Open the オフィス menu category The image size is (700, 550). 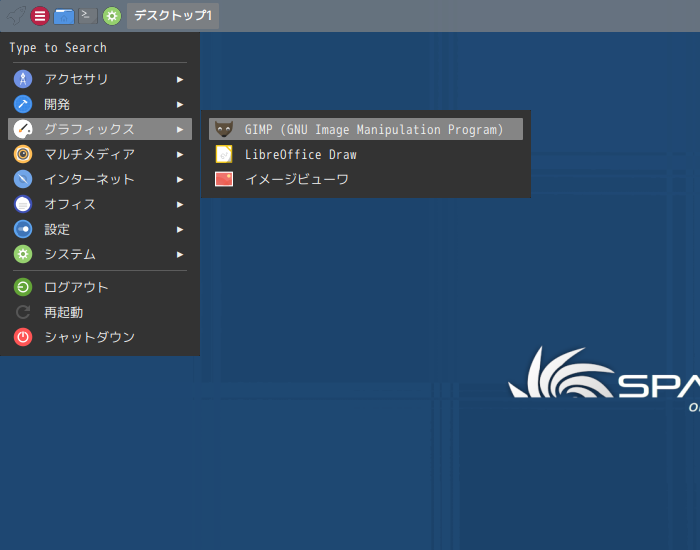coord(100,204)
